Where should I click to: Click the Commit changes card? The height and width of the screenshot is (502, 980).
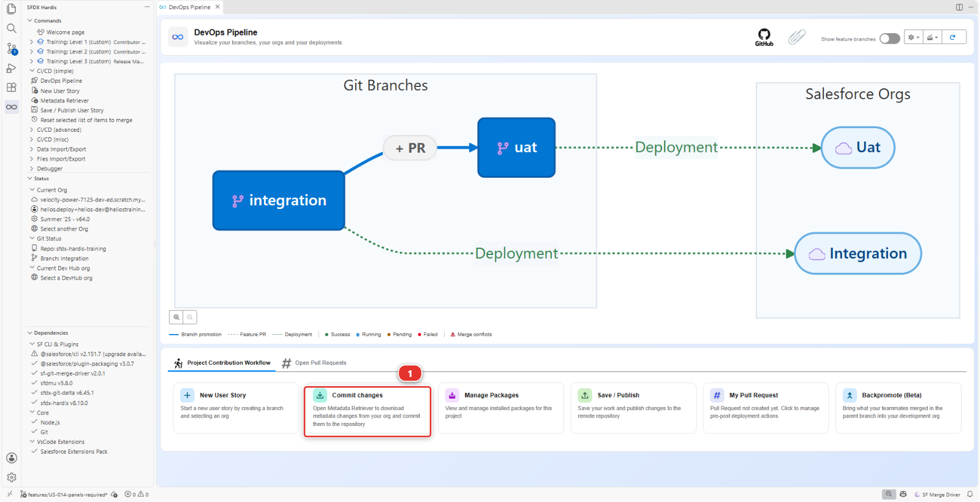pos(367,411)
